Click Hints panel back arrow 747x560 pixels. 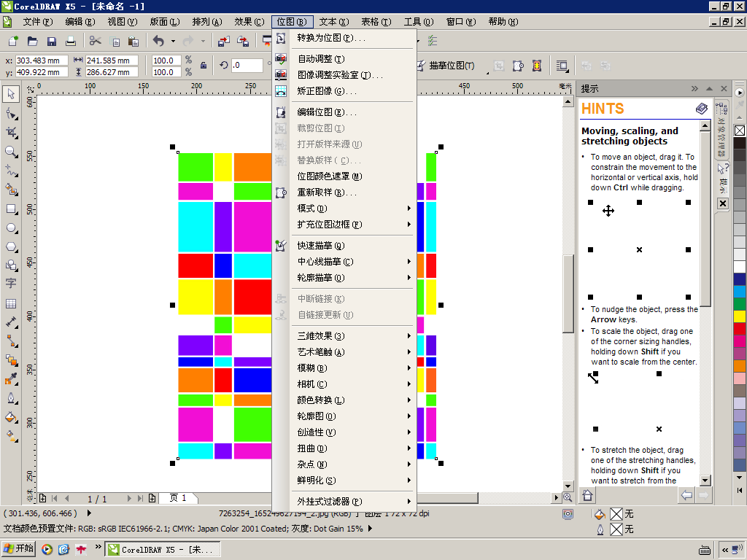(x=686, y=495)
